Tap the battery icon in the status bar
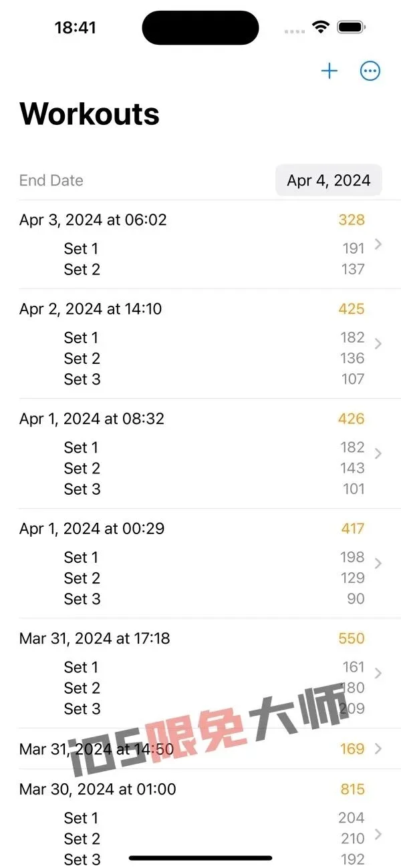This screenshot has height=868, width=401. (x=350, y=27)
